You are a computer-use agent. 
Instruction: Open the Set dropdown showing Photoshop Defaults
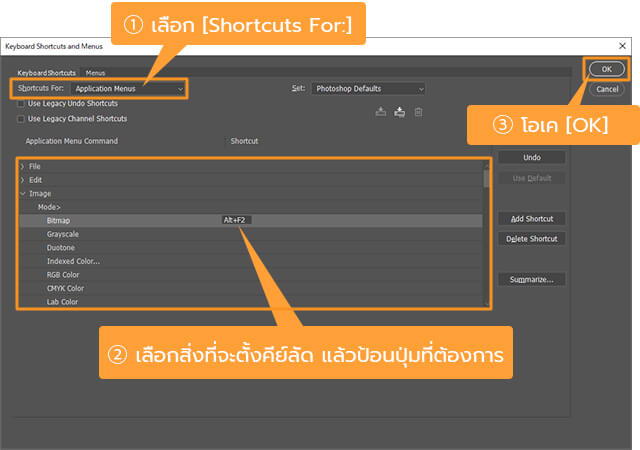coord(368,89)
